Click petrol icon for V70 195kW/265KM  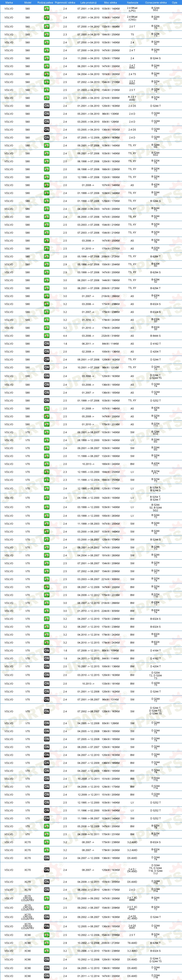coord(46,516)
